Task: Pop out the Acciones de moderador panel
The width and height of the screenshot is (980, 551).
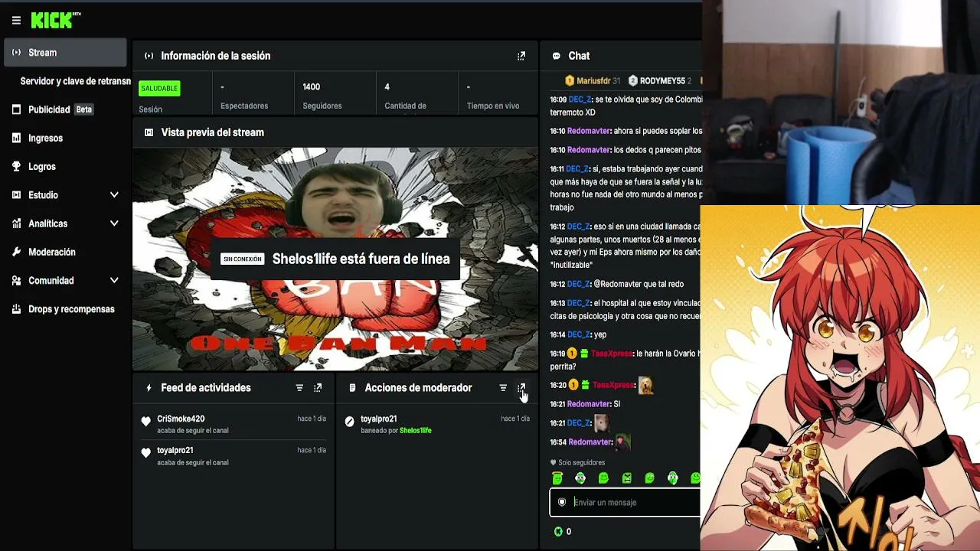Action: (521, 388)
